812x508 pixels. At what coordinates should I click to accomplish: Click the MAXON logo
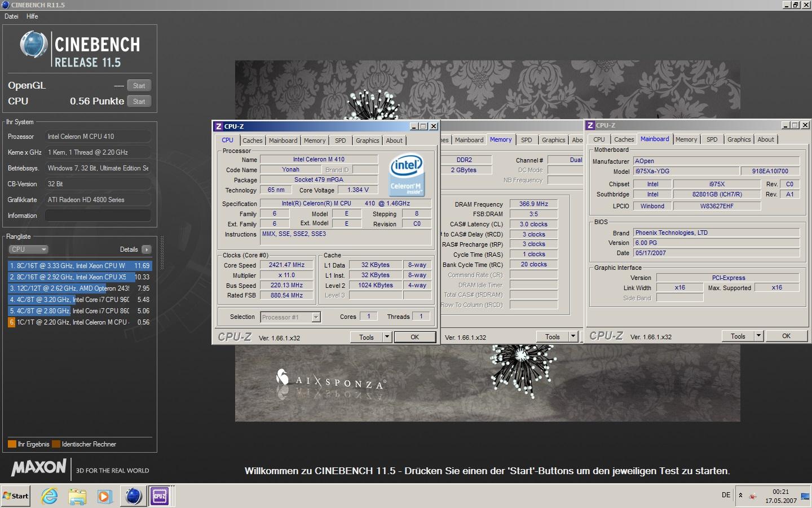tap(39, 467)
